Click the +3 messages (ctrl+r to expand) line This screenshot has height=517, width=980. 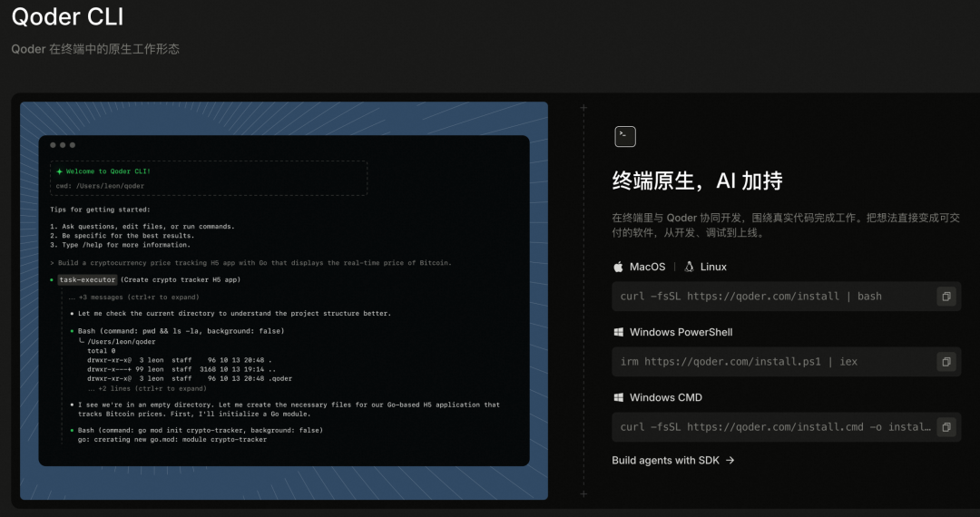(133, 298)
